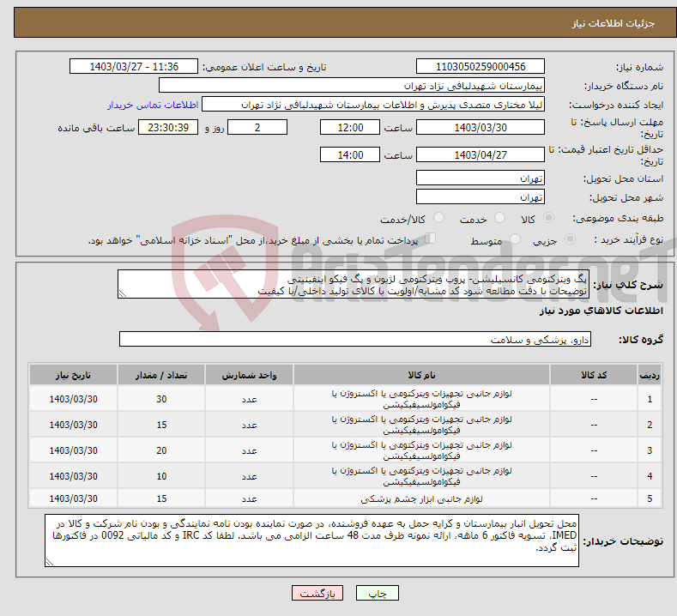Click quantity 30 in row 1

tap(161, 399)
